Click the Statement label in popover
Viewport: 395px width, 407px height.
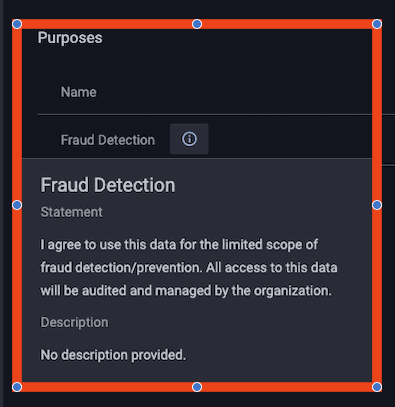(71, 212)
